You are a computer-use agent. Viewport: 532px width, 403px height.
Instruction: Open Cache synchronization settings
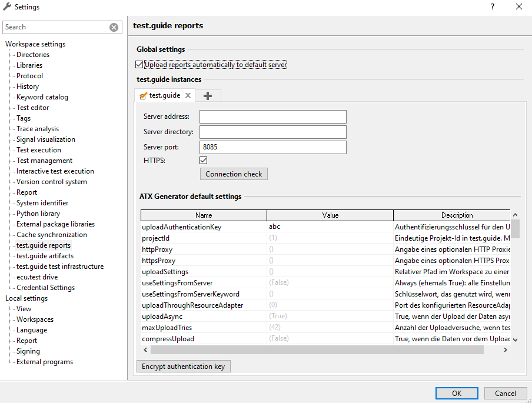(x=52, y=235)
